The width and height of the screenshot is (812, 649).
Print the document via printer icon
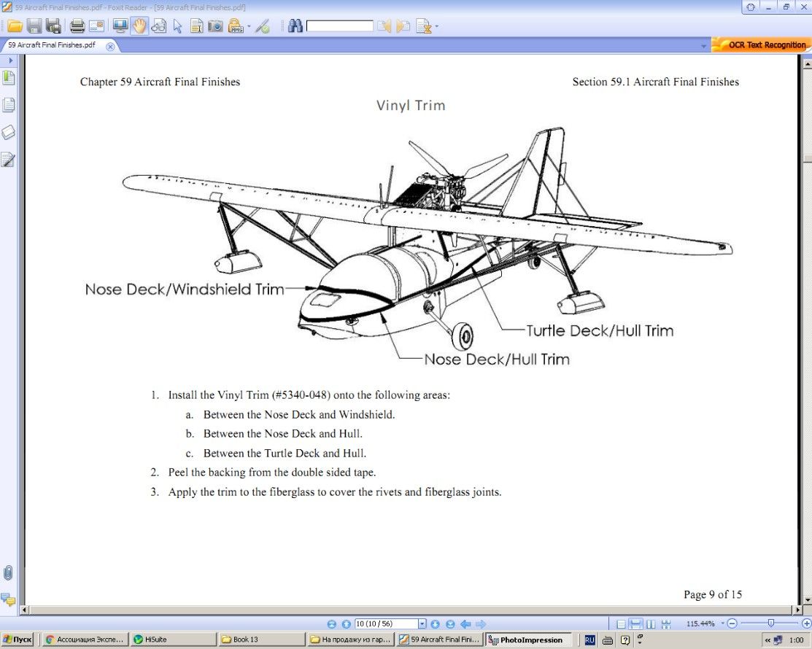(77, 26)
